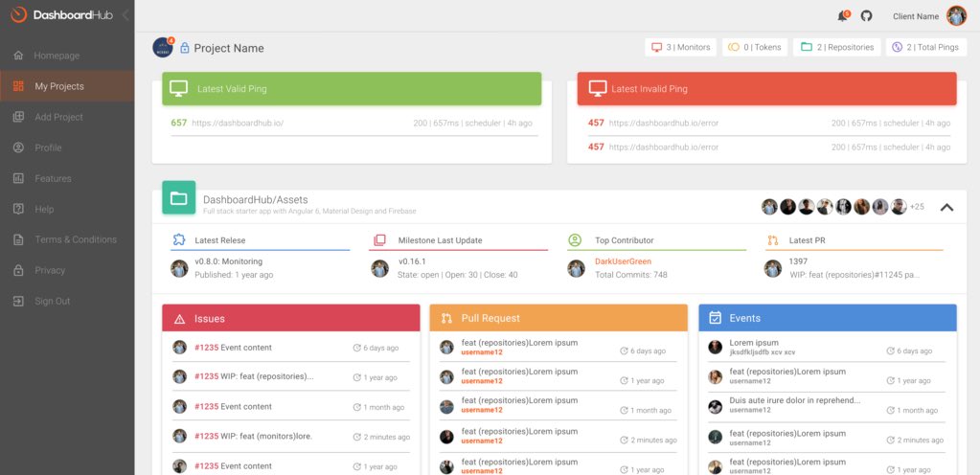Collapse the sidebar with the chevron
The width and height of the screenshot is (980, 475).
(125, 15)
